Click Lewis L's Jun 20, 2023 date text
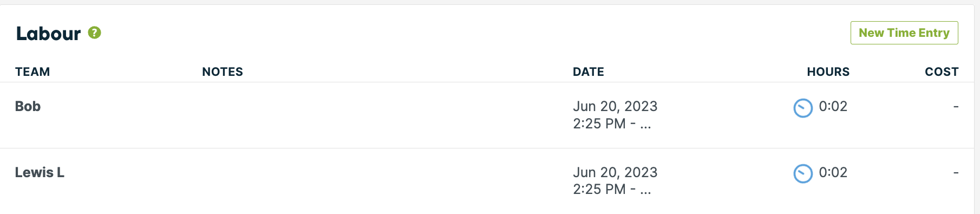This screenshot has height=214, width=980. point(615,172)
